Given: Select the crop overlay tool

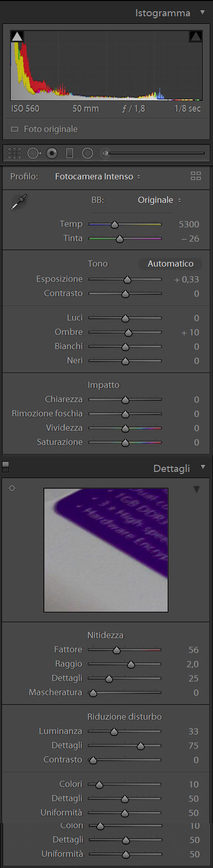Looking at the screenshot, I should tap(14, 153).
